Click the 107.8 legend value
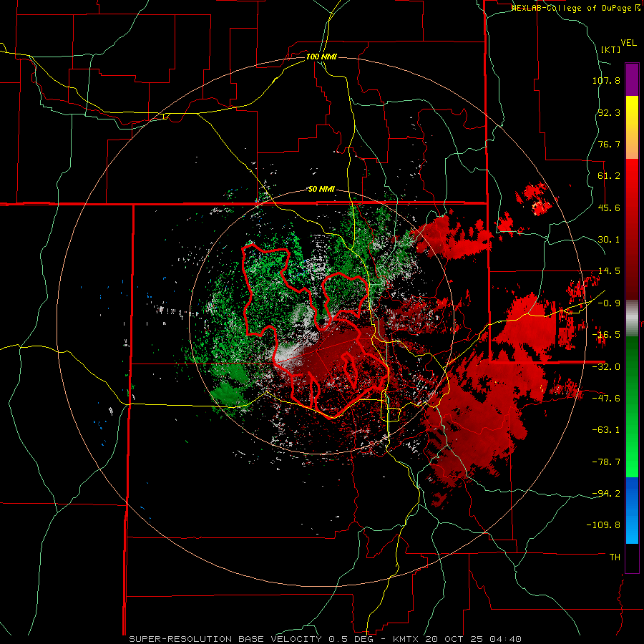The width and height of the screenshot is (644, 644). 606,80
